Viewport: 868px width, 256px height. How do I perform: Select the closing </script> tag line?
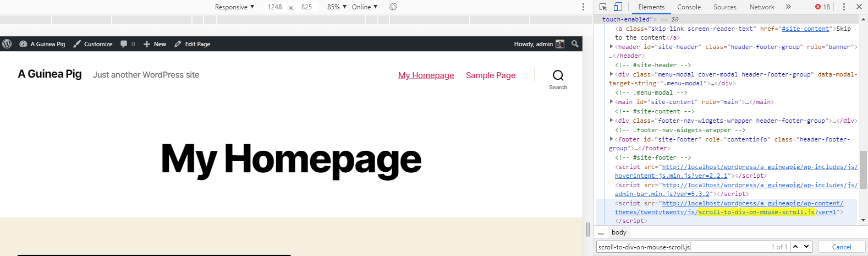[631, 221]
